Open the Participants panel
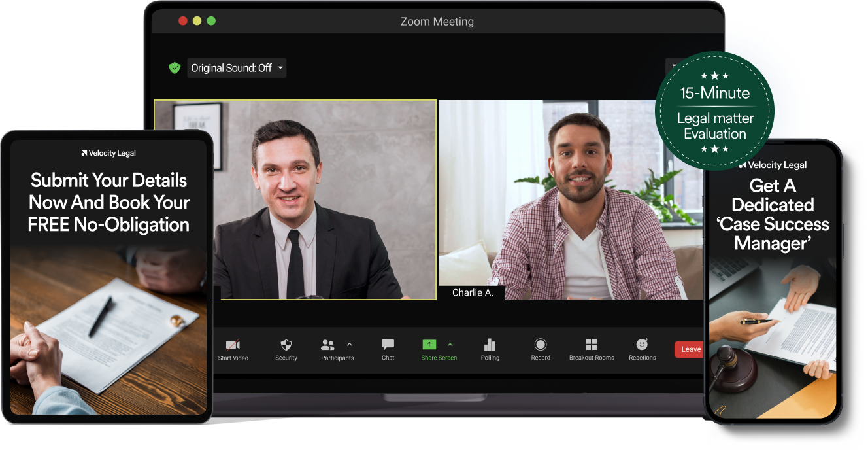The height and width of the screenshot is (452, 868). tap(329, 345)
